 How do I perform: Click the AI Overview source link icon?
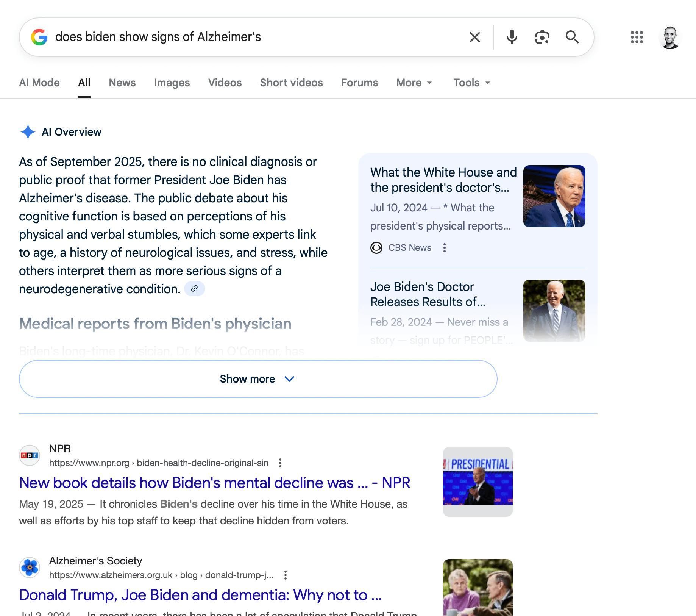tap(194, 289)
